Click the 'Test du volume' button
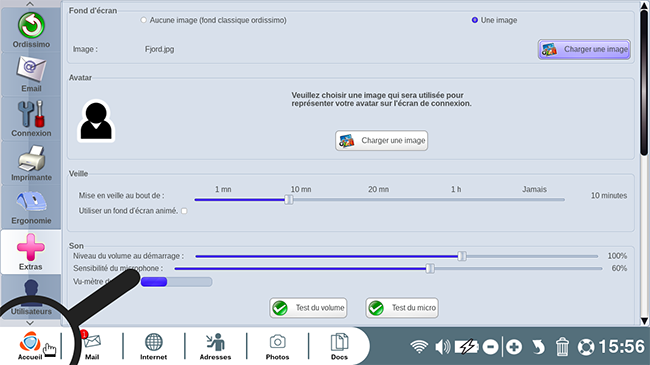This screenshot has height=365, width=650. (x=308, y=308)
